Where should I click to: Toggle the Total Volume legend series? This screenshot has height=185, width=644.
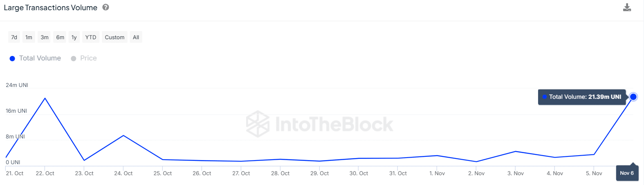pyautogui.click(x=40, y=58)
